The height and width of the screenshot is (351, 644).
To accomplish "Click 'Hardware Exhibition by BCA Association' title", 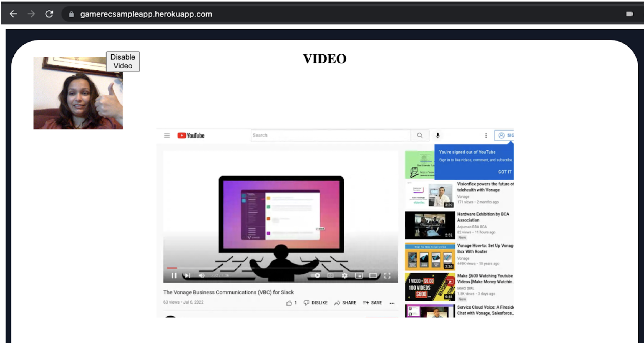I will coord(483,217).
